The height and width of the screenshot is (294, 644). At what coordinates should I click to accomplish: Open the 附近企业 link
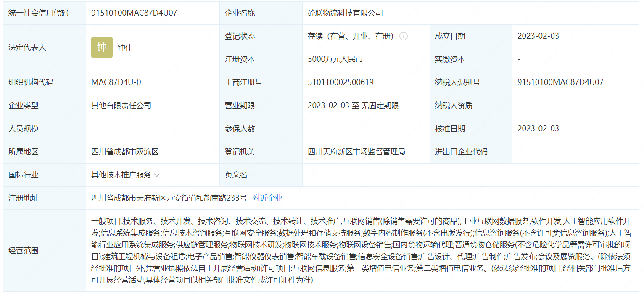pos(267,198)
